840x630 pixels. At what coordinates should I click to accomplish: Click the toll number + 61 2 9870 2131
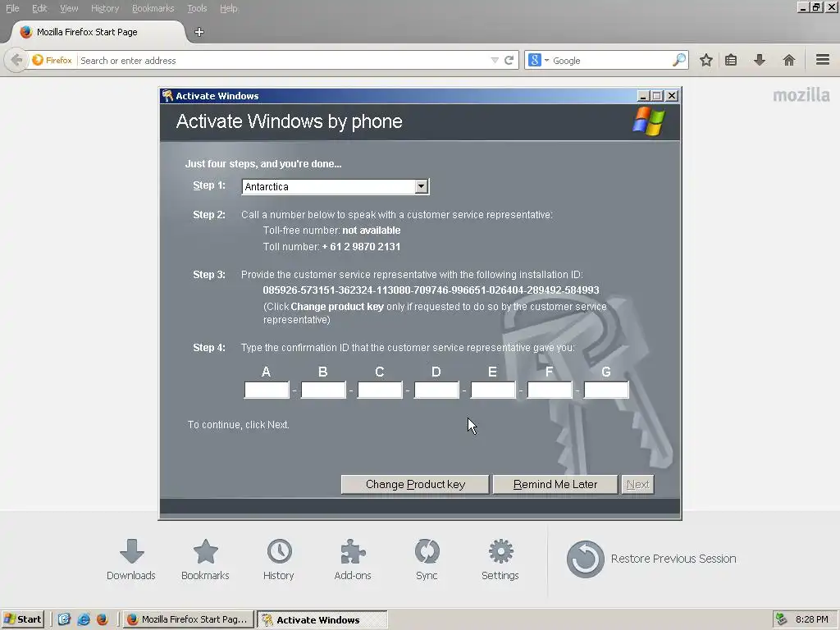[361, 246]
